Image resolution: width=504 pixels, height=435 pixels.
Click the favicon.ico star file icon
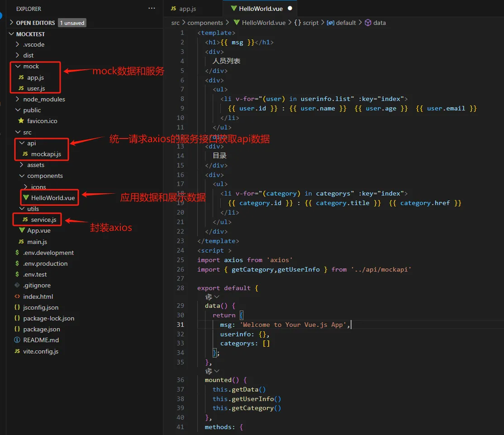click(21, 121)
